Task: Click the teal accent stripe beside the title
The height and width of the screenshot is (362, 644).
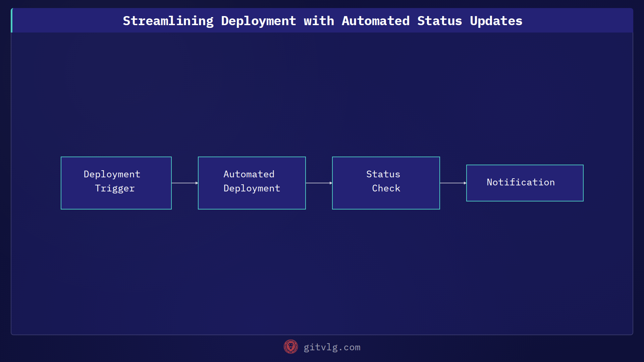Action: [x=12, y=20]
